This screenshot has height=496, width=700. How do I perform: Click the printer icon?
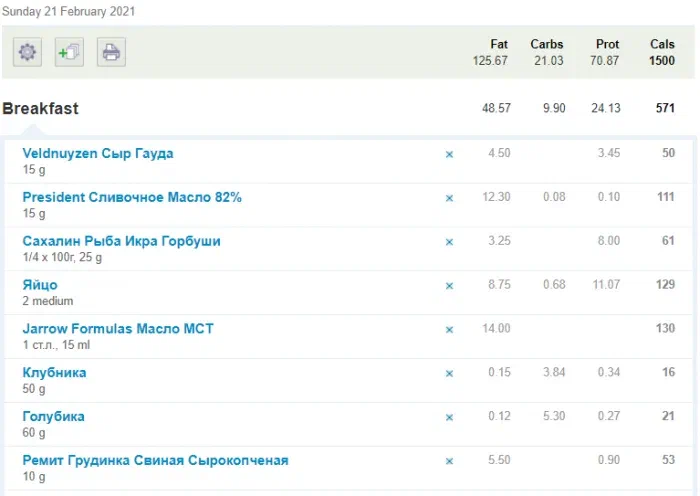pos(111,53)
